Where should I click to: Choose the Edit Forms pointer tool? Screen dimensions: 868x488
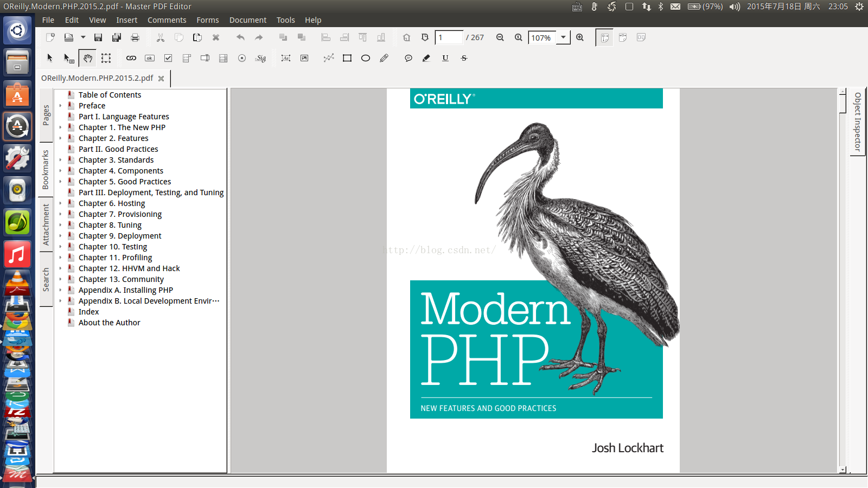(69, 58)
